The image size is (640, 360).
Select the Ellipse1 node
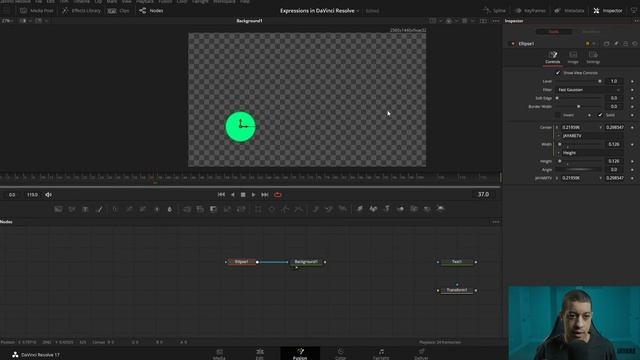click(242, 262)
